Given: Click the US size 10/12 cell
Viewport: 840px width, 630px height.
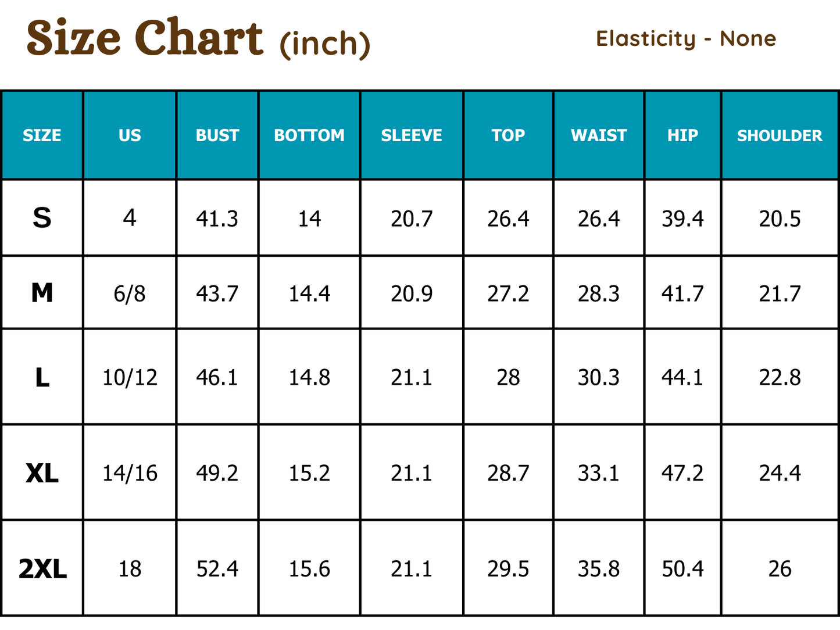Looking at the screenshot, I should pyautogui.click(x=130, y=378).
